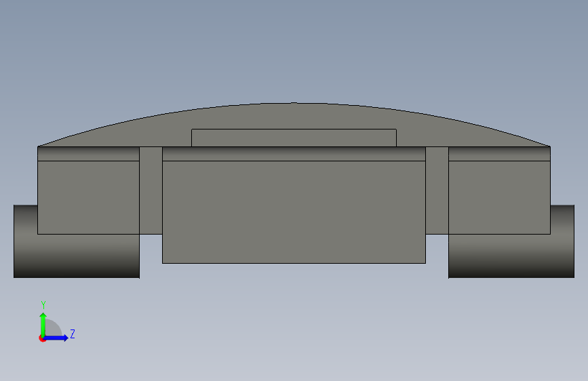Select the narrow vertical strip left of center block
The height and width of the screenshot is (381, 588).
coord(151,190)
